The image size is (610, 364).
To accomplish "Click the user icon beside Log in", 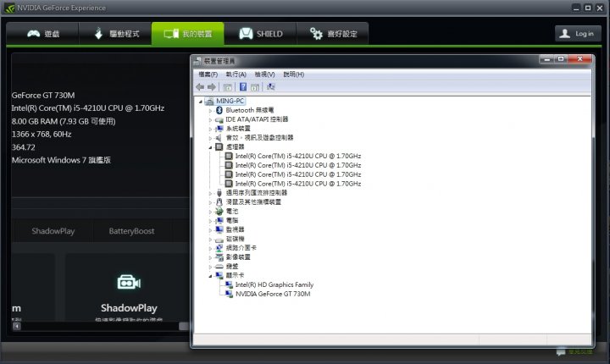I will pos(564,34).
